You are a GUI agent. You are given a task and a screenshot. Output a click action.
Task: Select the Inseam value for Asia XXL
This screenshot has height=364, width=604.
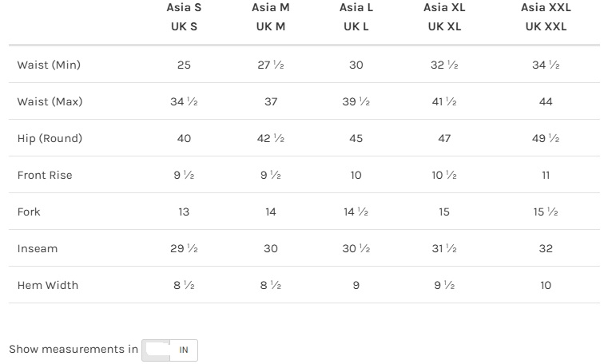pos(546,248)
